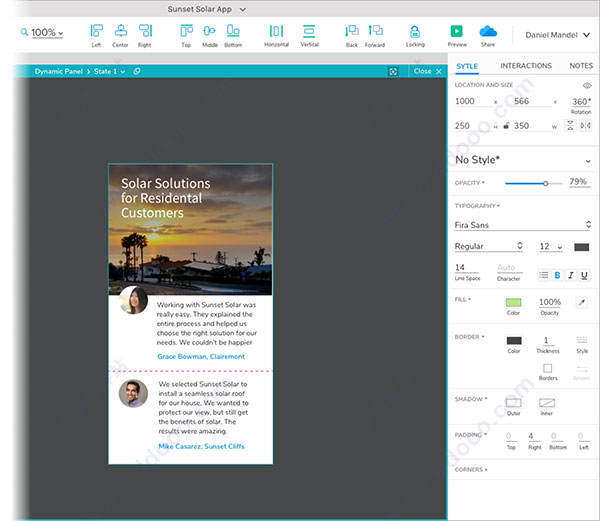
Task: Align selection to Bottom
Action: [x=233, y=31]
